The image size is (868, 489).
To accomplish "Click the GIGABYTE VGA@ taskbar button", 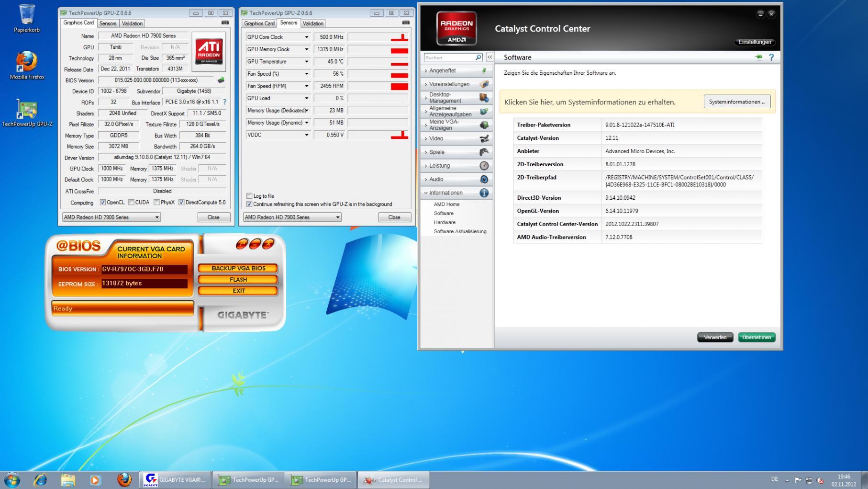I will point(175,479).
